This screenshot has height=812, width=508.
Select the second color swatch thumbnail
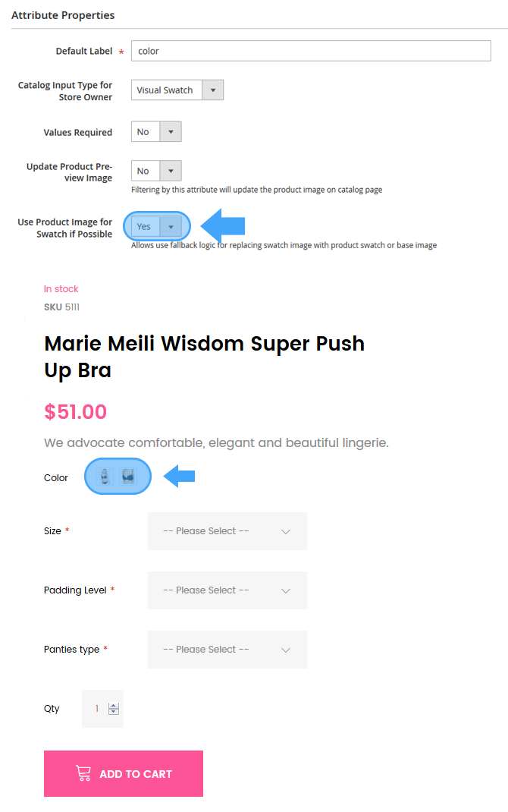pyautogui.click(x=128, y=476)
